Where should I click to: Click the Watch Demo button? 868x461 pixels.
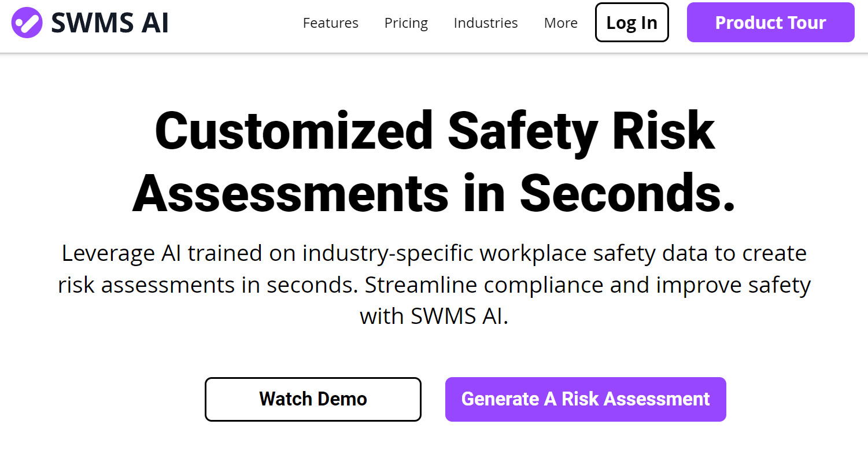point(313,399)
